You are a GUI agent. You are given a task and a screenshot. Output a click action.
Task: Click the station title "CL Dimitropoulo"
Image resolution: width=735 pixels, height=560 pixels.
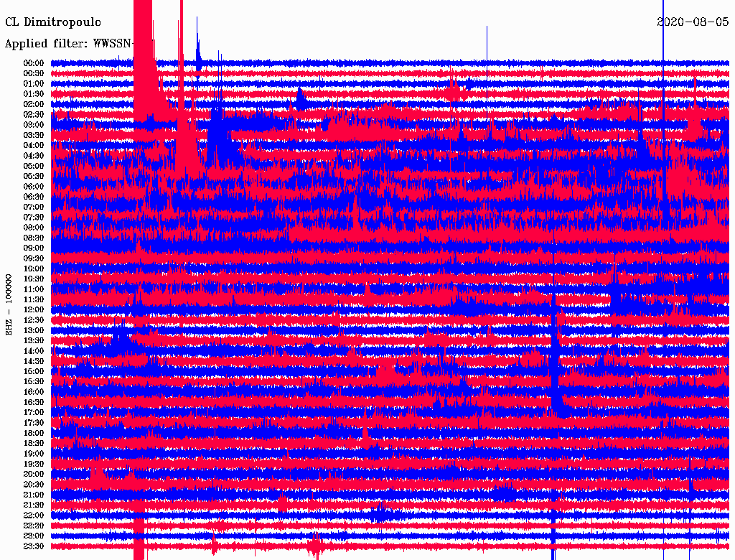(x=53, y=22)
